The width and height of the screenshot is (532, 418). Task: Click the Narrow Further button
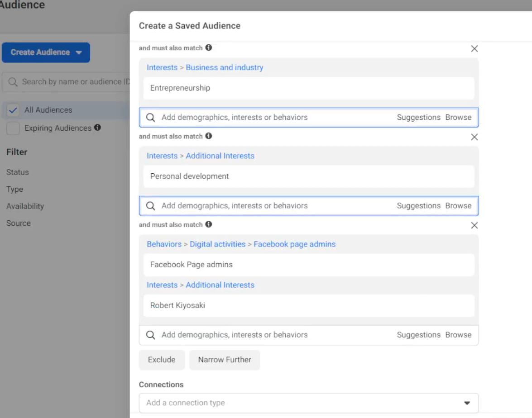[x=225, y=360]
